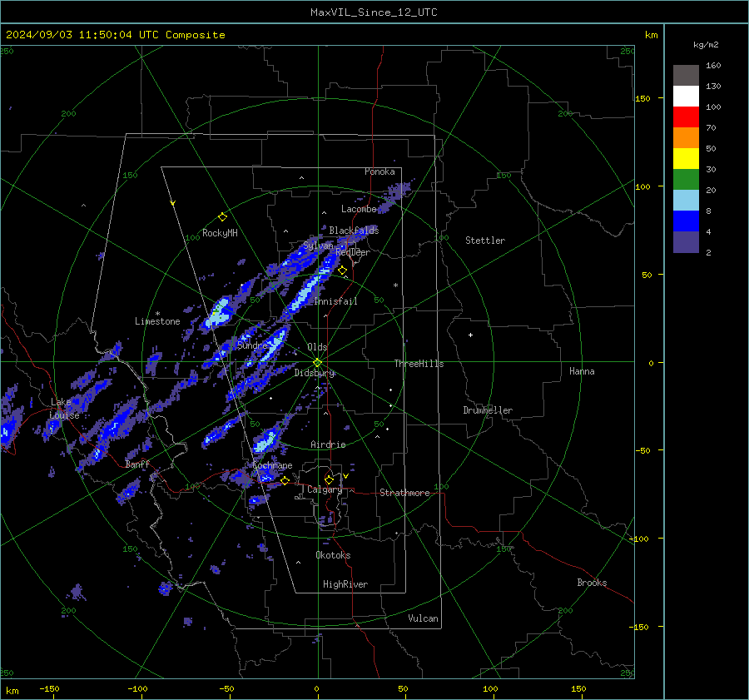Click the red 100 legend swatch
This screenshot has width=749, height=700.
coord(686,117)
